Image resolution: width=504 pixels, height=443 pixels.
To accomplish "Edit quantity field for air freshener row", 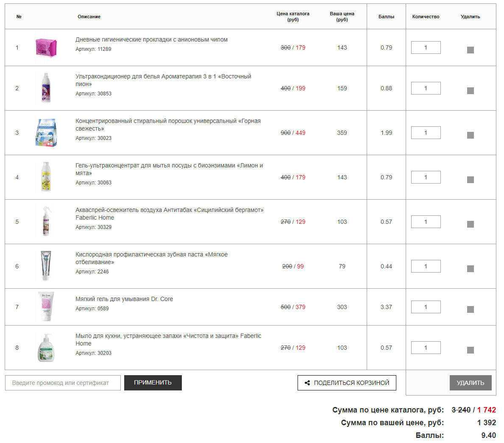I will (x=426, y=222).
